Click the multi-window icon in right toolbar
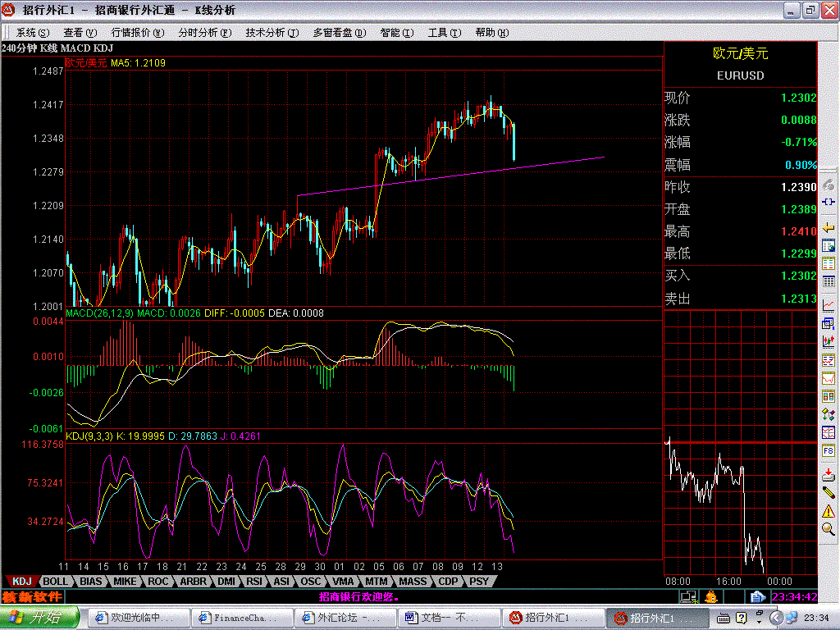This screenshot has width=840, height=630. point(829,323)
